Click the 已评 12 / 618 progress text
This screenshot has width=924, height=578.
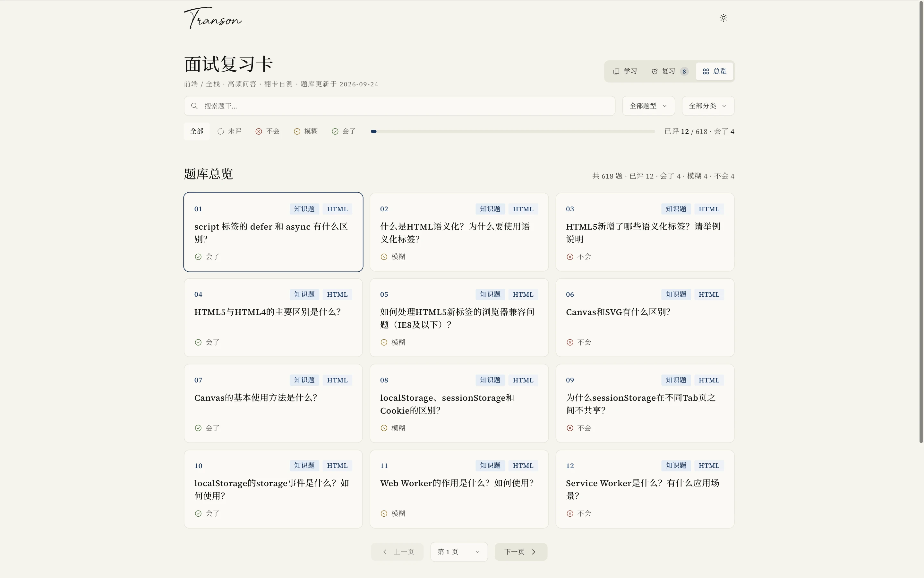point(699,132)
